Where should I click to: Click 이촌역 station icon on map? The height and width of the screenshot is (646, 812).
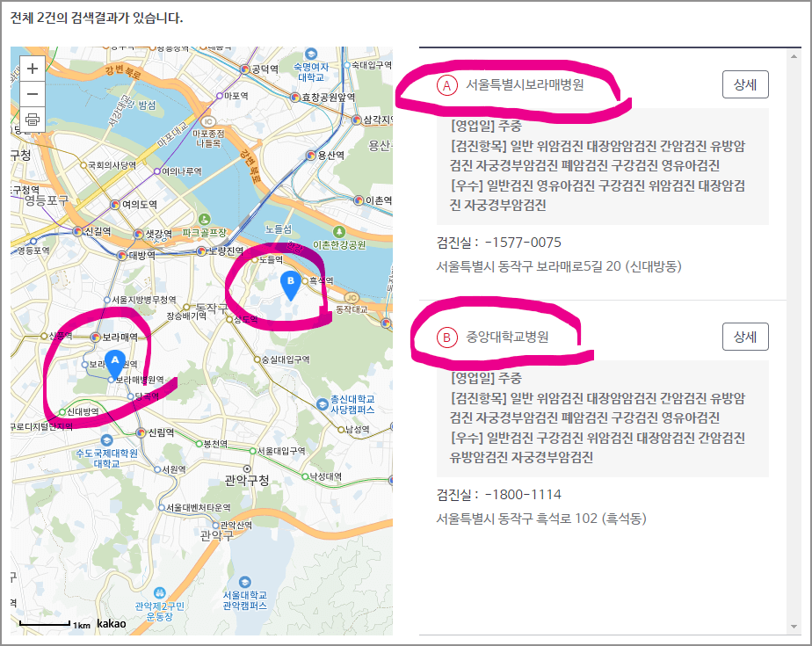(x=359, y=200)
